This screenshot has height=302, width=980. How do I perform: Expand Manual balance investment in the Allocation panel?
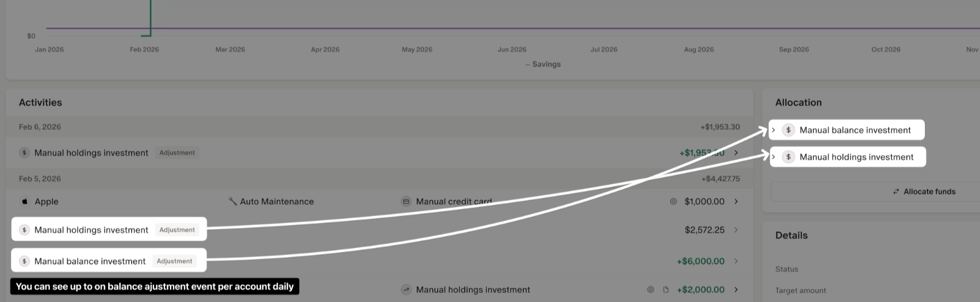click(x=774, y=130)
